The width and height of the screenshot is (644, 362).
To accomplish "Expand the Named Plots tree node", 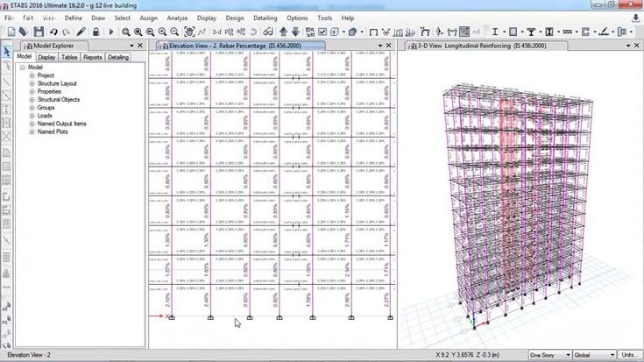I will point(32,131).
